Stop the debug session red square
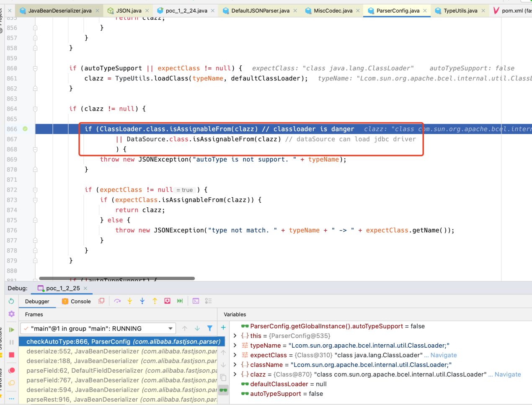Viewport: 532px width, 405px height. [x=11, y=355]
